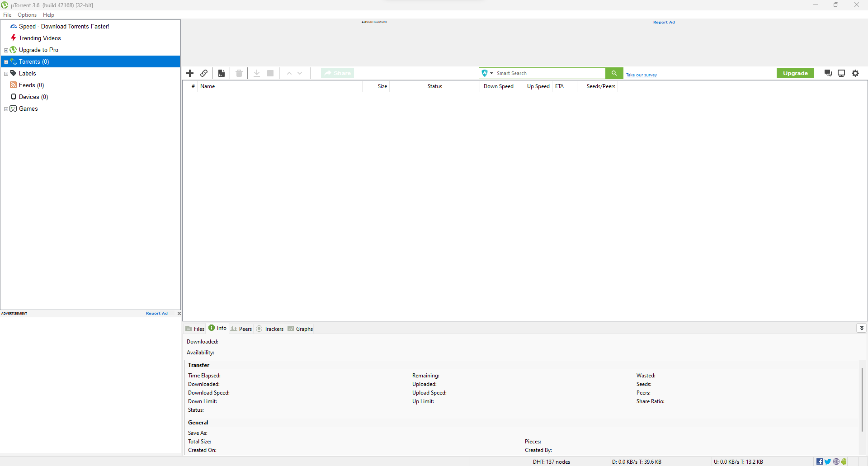Screen dimensions: 868x466
Task: Sort by the Down Speed column header
Action: [x=498, y=86]
